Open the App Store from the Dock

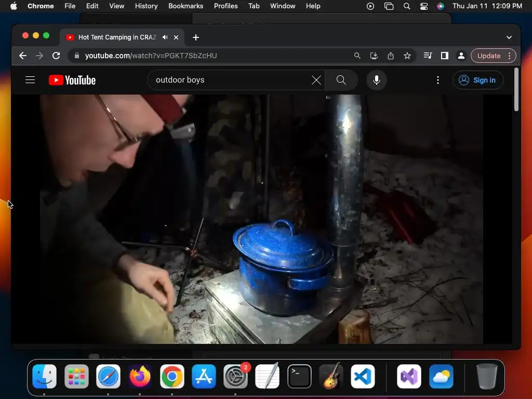(204, 376)
